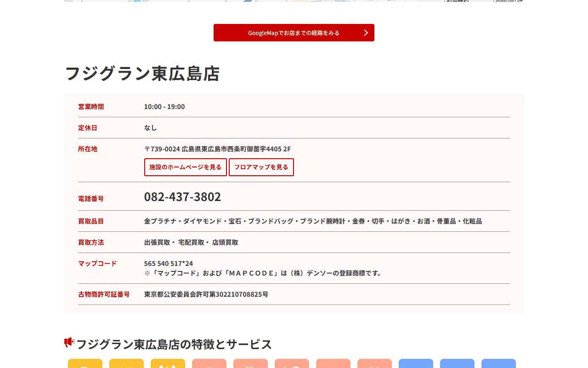Select business hours 10:00 - 19:00
Viewport: 588px width, 368px height.
click(164, 107)
